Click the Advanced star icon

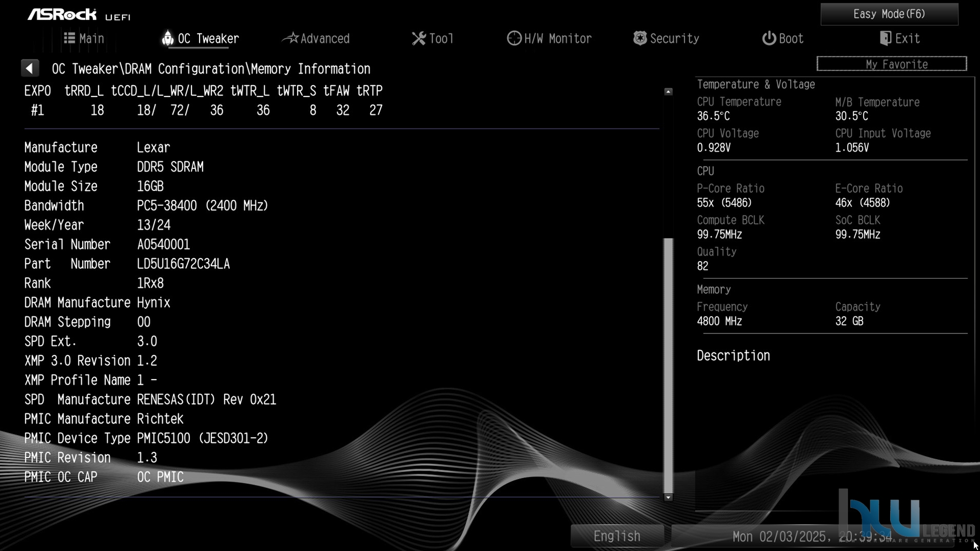coord(290,38)
